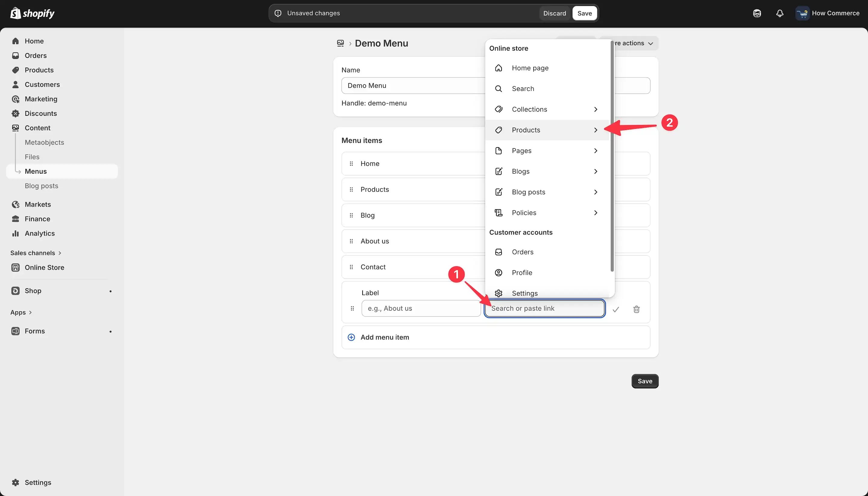The height and width of the screenshot is (496, 868).
Task: Open the notifications bell
Action: pyautogui.click(x=780, y=13)
